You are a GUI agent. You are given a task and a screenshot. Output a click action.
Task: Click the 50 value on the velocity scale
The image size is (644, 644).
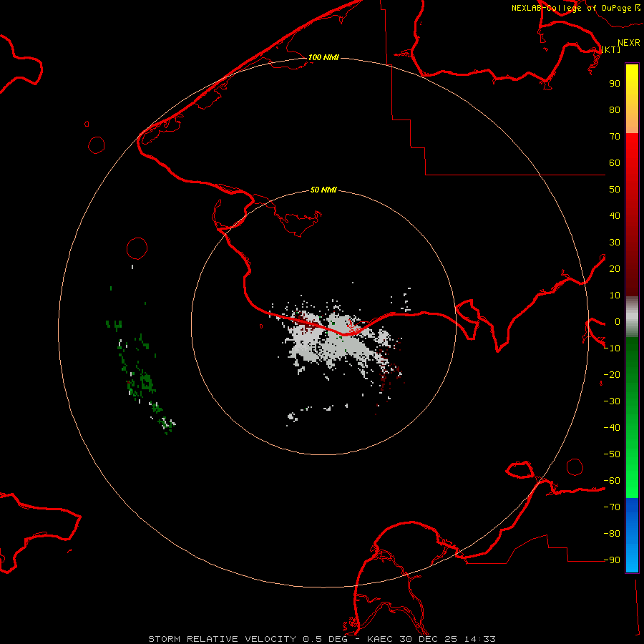coord(615,190)
